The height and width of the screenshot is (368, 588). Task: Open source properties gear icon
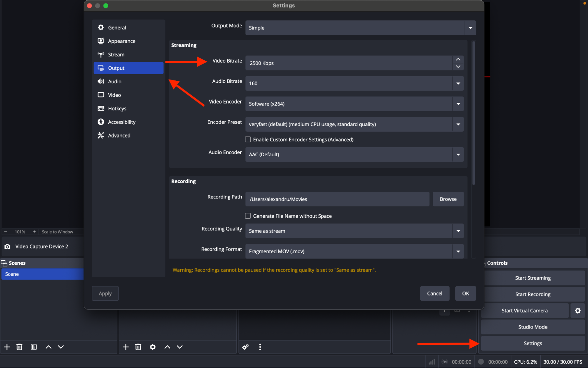tap(153, 347)
